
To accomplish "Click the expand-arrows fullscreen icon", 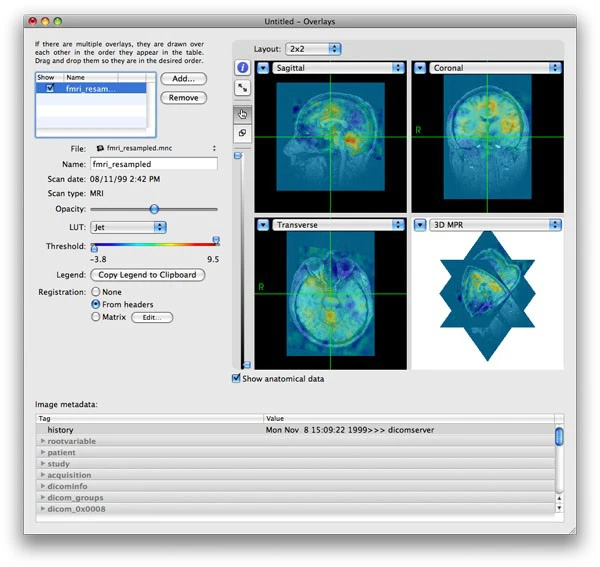I will pyautogui.click(x=243, y=88).
